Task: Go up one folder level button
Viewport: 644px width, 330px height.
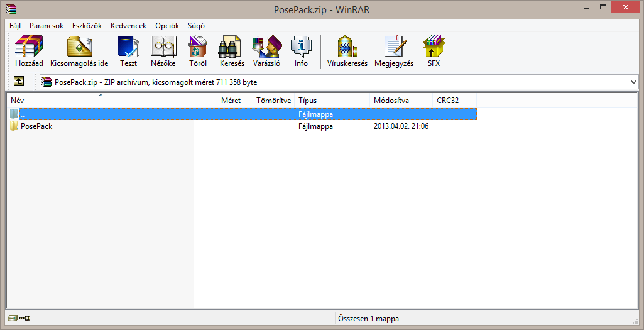Action: pyautogui.click(x=18, y=81)
